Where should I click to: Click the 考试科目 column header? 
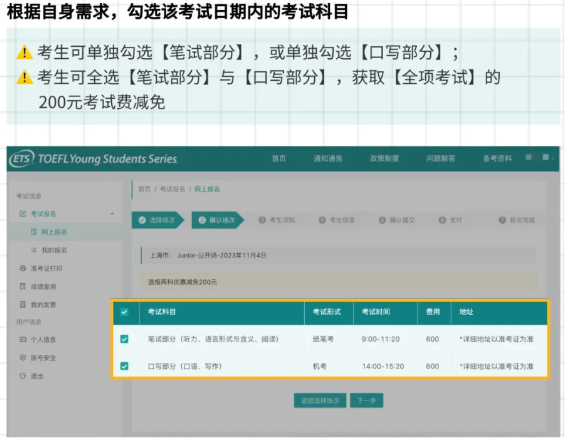point(162,312)
